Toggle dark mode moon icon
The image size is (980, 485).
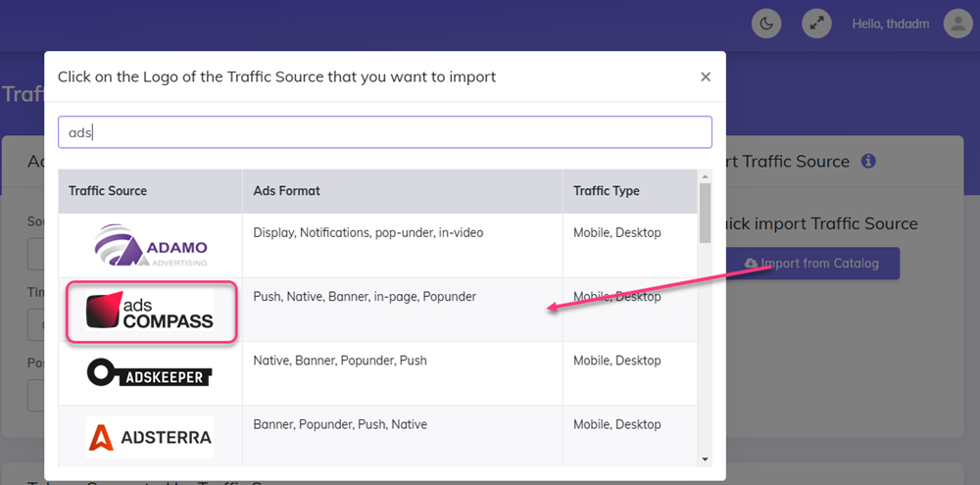pyautogui.click(x=766, y=24)
